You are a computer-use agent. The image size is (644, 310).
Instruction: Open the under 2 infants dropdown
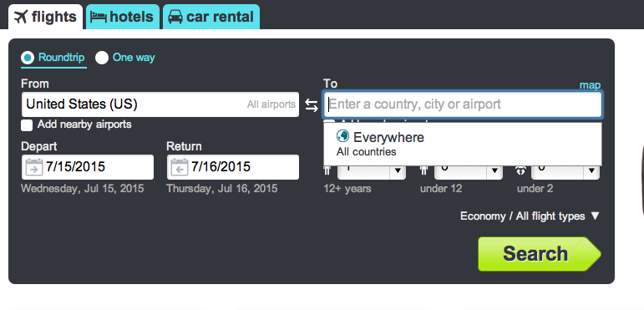click(565, 170)
